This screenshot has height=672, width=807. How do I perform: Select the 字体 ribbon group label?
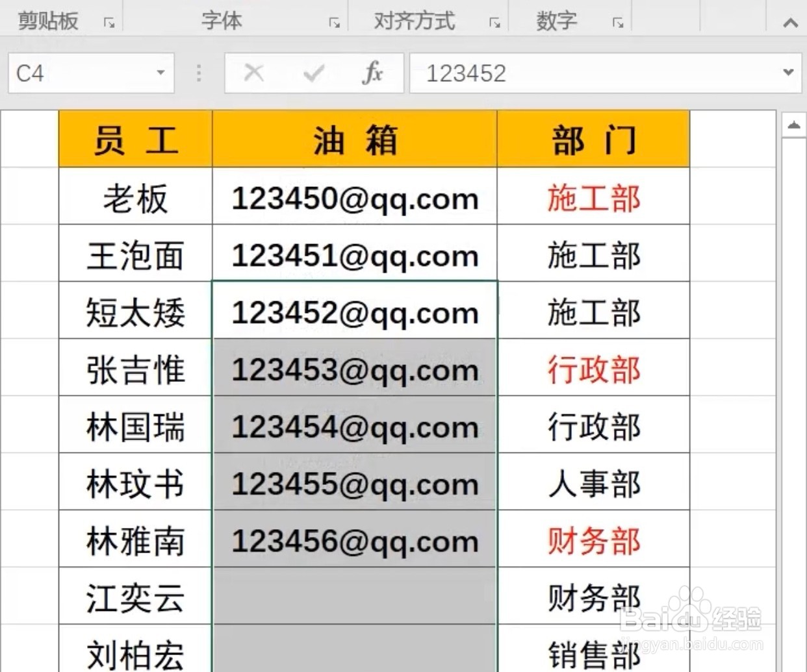click(223, 20)
